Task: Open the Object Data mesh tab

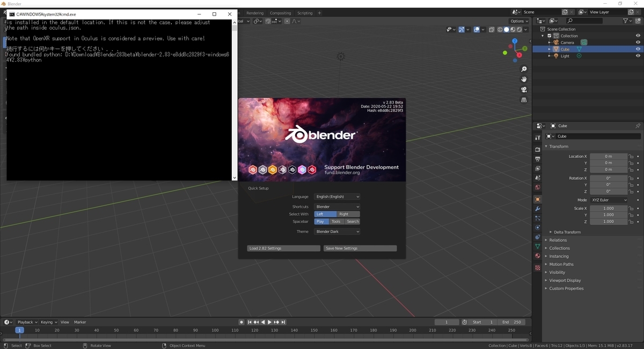Action: 538,246
